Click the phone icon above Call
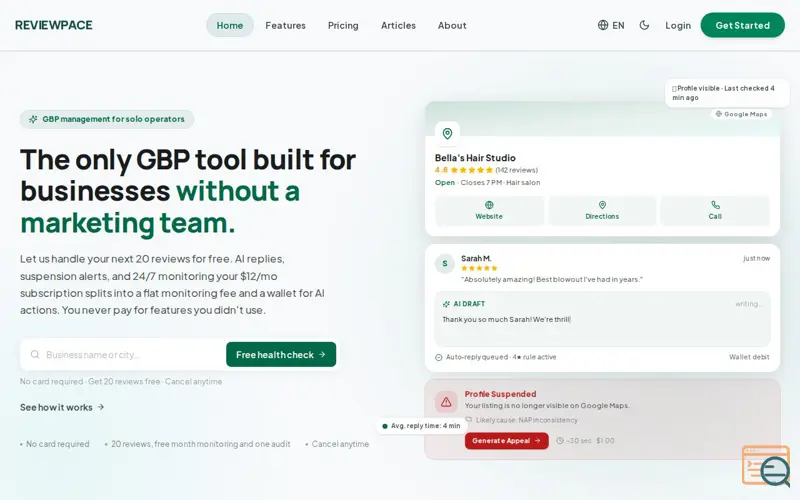Image resolution: width=800 pixels, height=500 pixels. (x=715, y=205)
